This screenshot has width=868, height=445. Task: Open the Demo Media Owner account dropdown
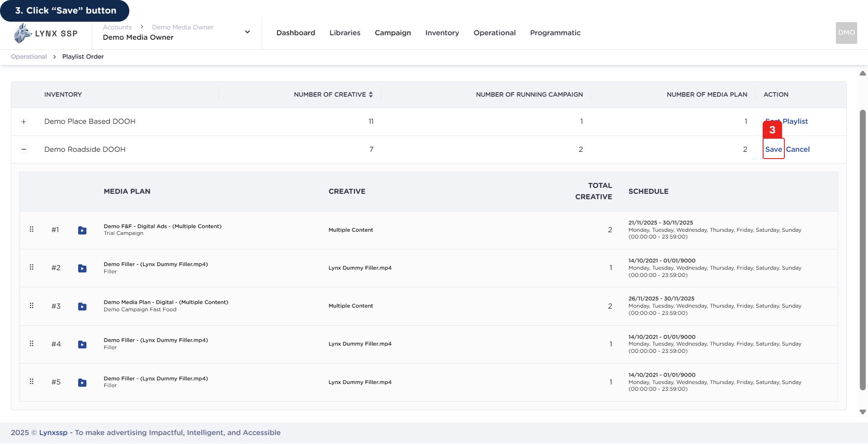247,32
